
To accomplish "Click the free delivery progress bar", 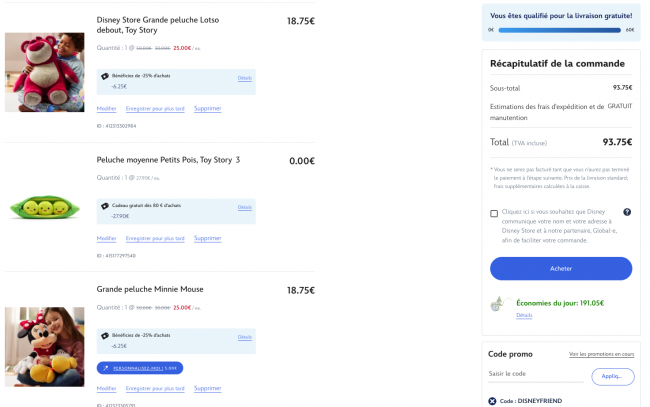I will pyautogui.click(x=561, y=30).
